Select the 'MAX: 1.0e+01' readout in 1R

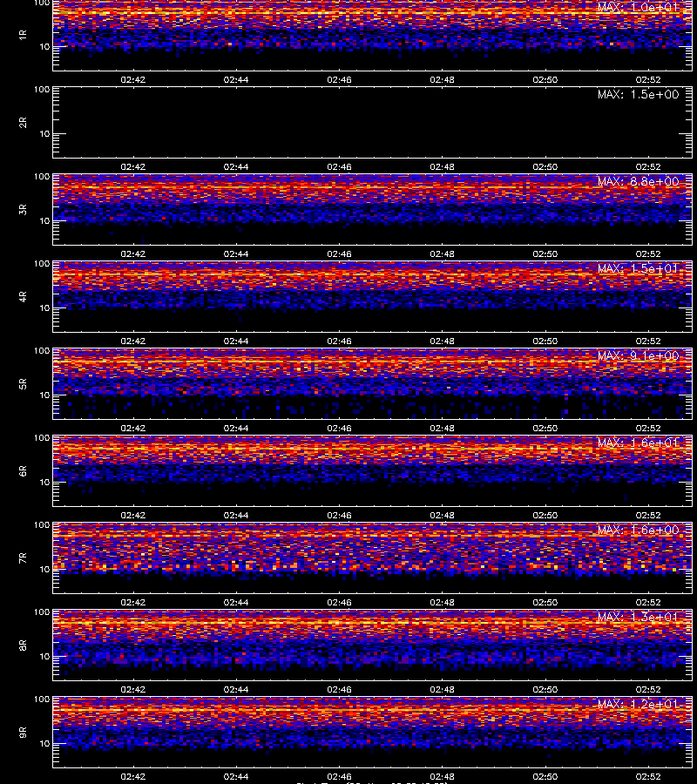[x=638, y=7]
